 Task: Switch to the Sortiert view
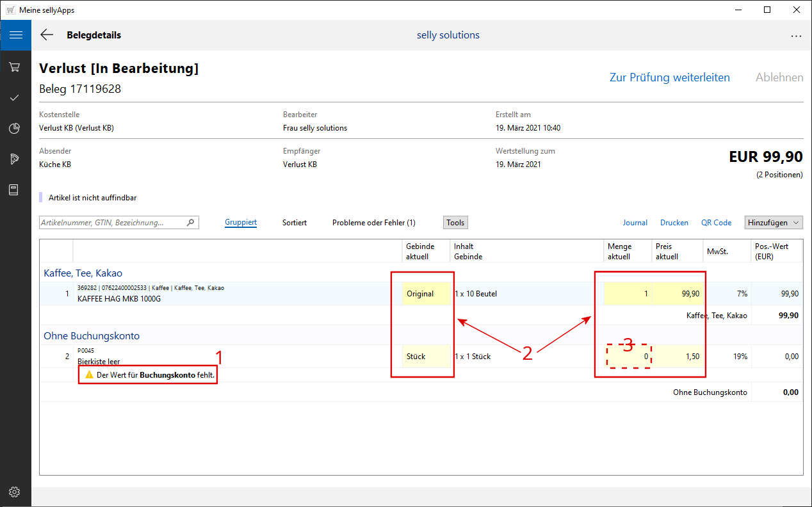pos(295,223)
